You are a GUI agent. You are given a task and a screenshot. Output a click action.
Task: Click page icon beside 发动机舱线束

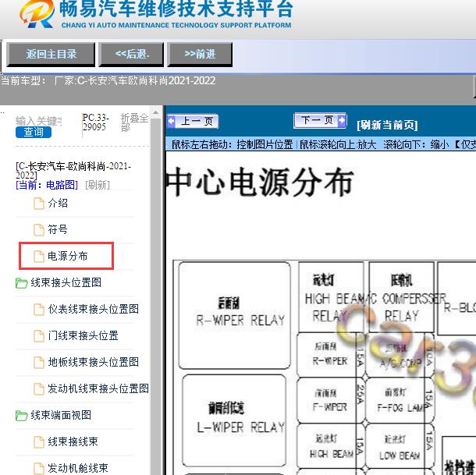[x=38, y=468]
